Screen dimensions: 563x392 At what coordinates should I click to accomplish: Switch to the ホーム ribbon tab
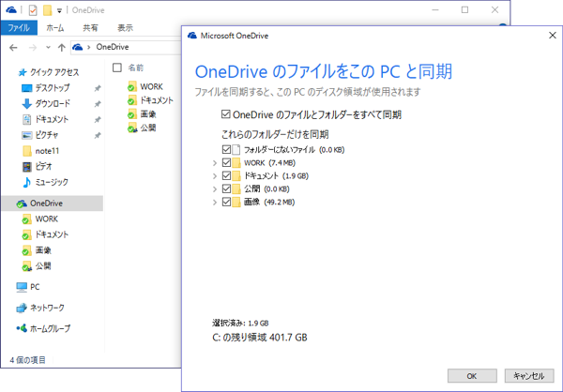point(55,27)
